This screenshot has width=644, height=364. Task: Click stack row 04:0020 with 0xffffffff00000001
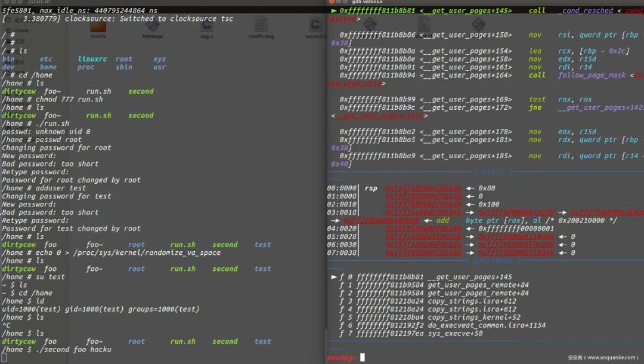441,229
